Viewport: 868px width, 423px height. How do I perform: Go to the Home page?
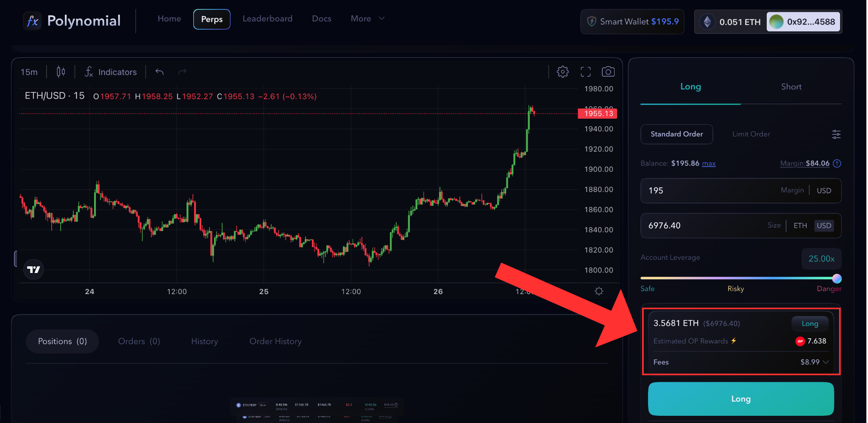(x=169, y=19)
